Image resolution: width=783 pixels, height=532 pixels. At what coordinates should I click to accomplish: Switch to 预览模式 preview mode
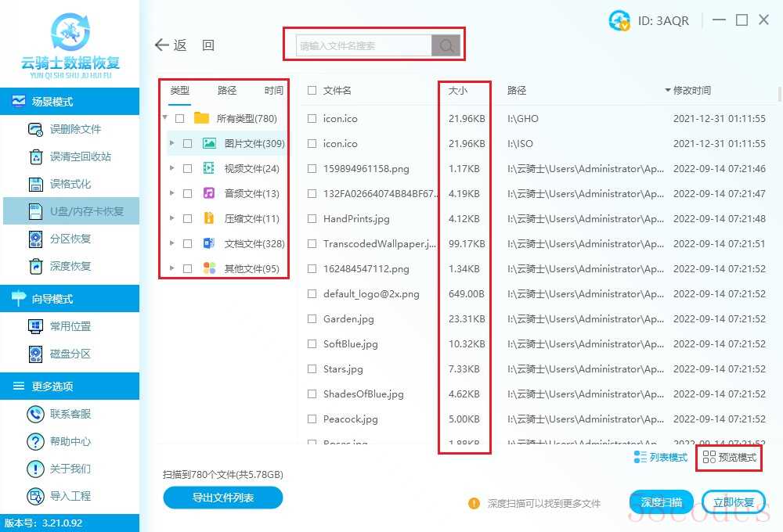(x=730, y=458)
